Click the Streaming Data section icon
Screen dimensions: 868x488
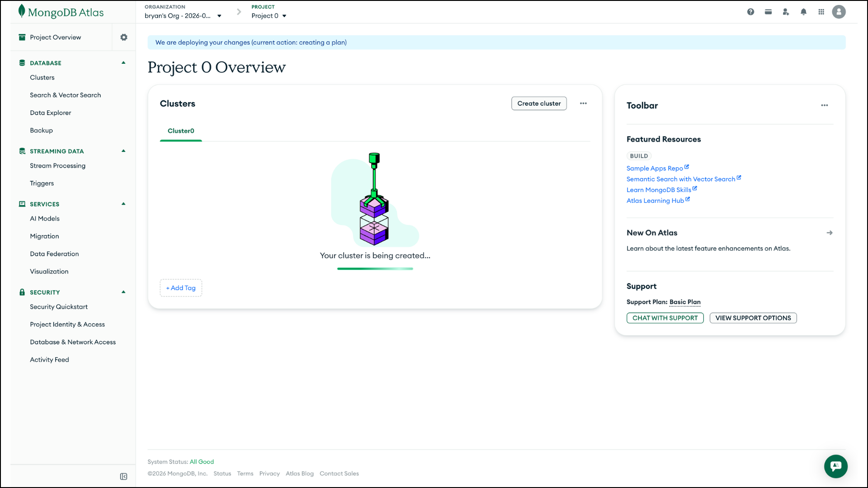tap(22, 151)
